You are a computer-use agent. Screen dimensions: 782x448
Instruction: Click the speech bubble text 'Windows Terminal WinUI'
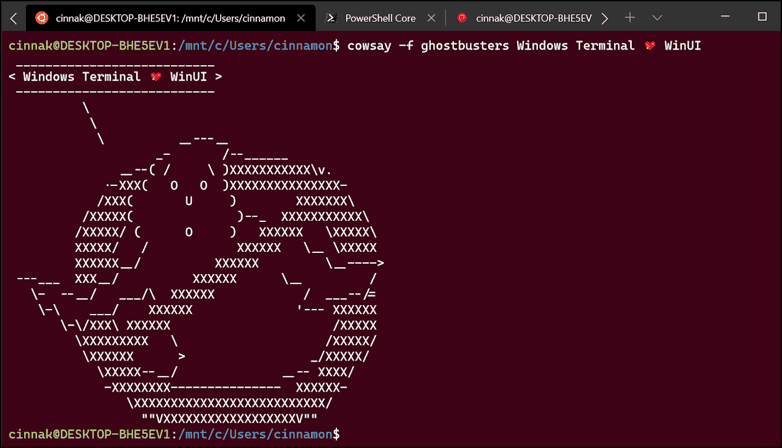pyautogui.click(x=115, y=77)
